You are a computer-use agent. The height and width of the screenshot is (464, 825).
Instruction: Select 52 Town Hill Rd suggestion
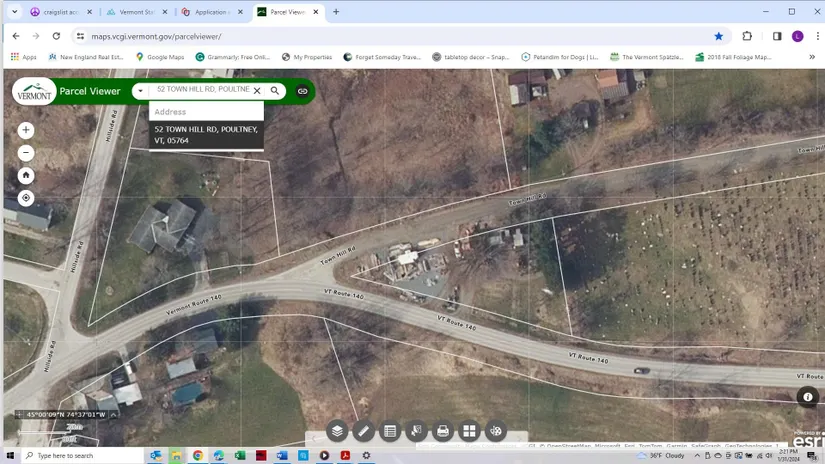click(206, 135)
